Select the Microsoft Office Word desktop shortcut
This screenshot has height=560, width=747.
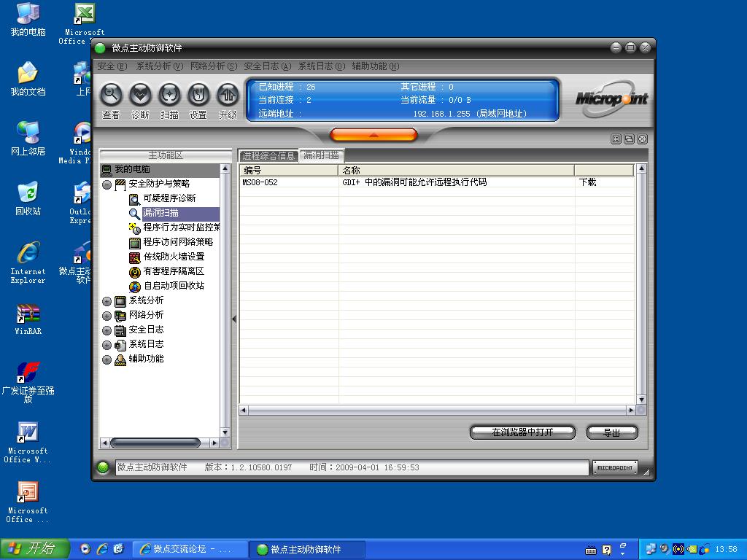coord(27,443)
